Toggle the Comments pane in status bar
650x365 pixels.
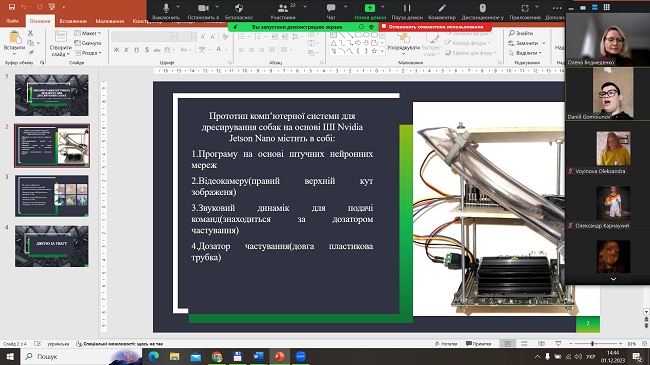click(478, 343)
